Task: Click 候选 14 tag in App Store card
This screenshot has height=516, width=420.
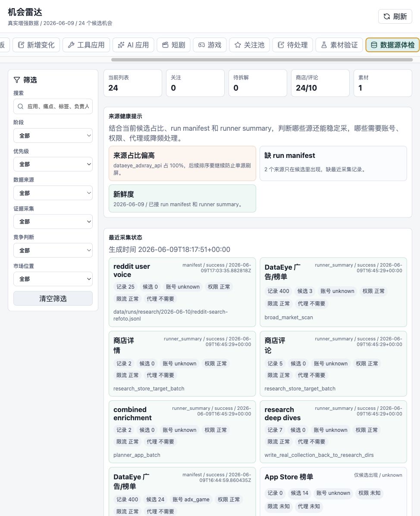Action: [x=300, y=493]
